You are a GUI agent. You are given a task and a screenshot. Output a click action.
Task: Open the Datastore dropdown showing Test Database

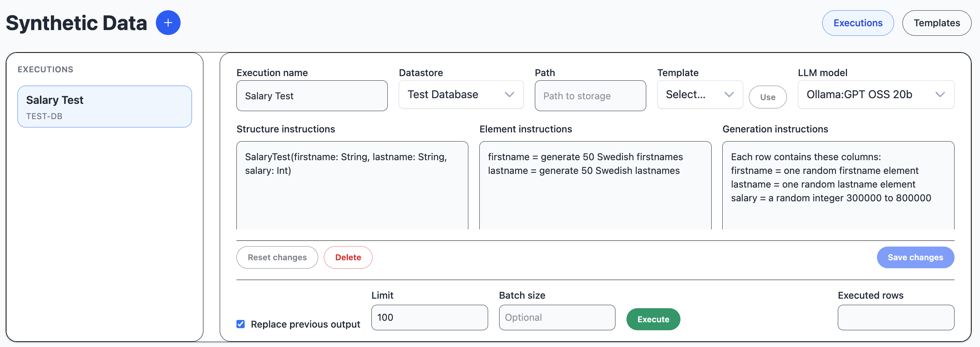461,94
